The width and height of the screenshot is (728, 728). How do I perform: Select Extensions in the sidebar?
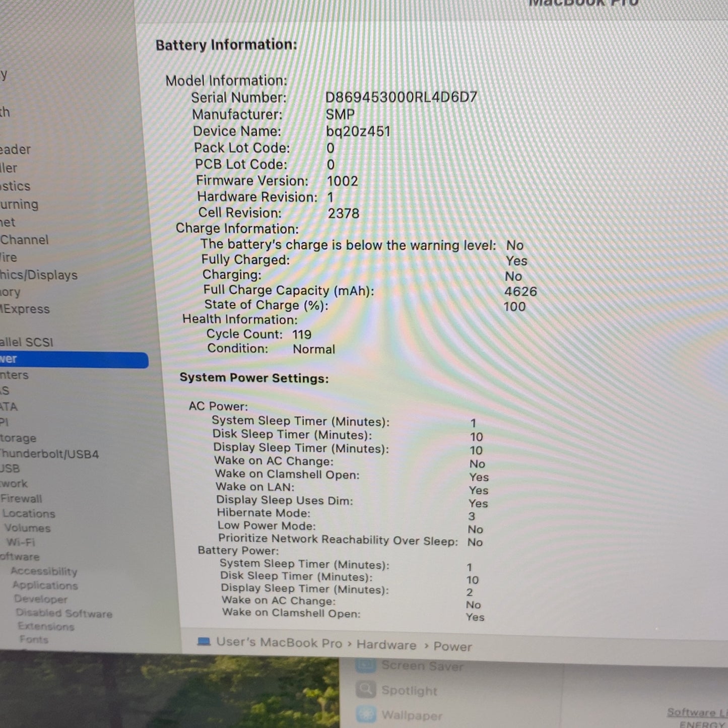tap(46, 626)
